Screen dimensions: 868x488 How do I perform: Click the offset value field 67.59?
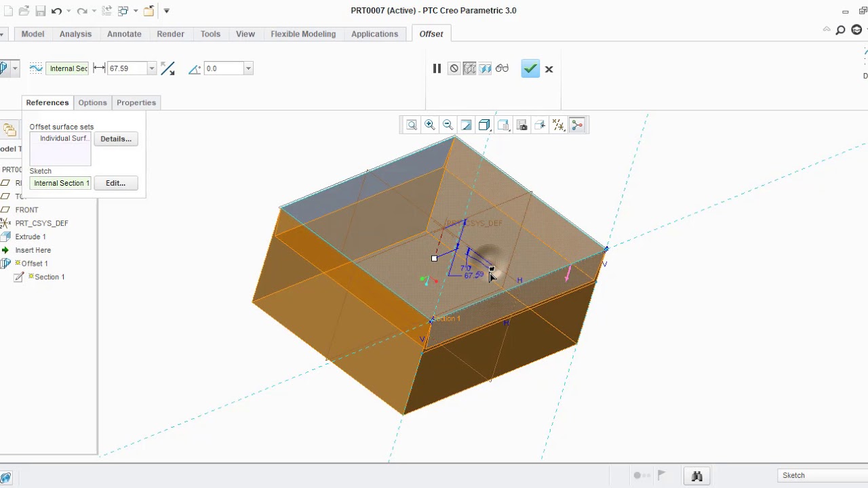coord(127,68)
